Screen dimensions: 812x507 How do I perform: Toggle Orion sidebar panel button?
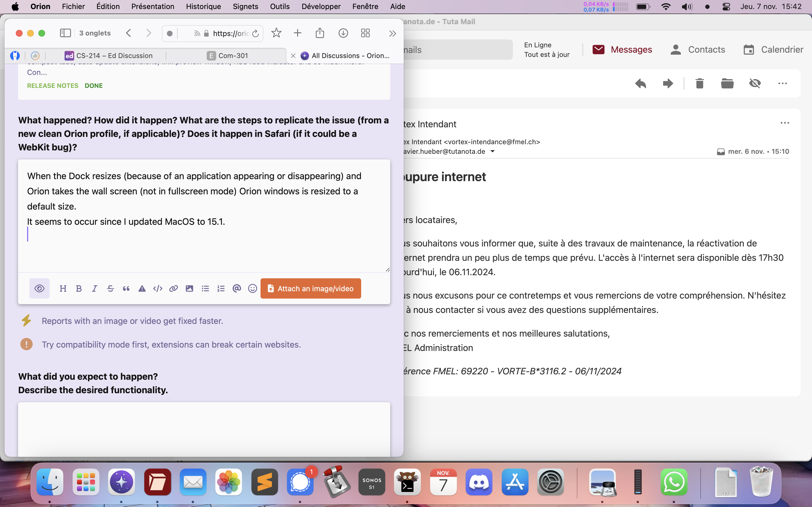point(65,33)
